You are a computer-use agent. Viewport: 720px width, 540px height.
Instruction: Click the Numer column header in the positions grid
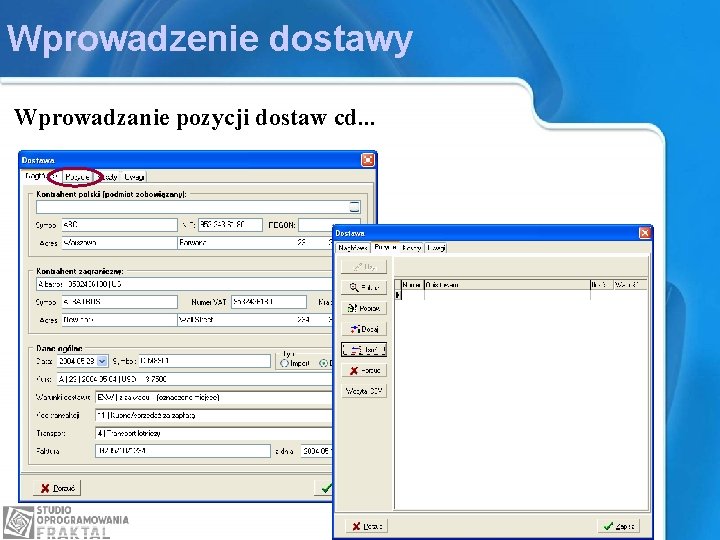coord(412,285)
